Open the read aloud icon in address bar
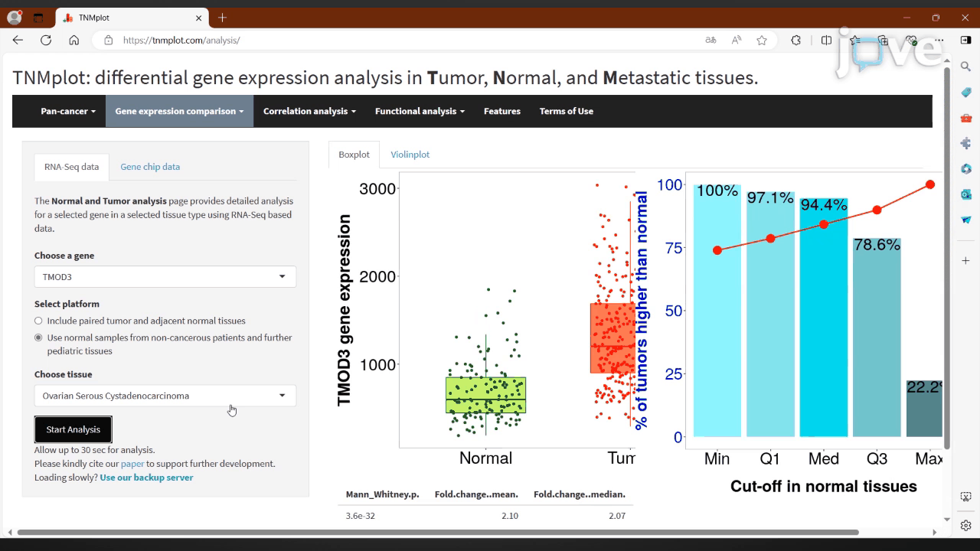Viewport: 980px width, 551px height. coord(737,41)
